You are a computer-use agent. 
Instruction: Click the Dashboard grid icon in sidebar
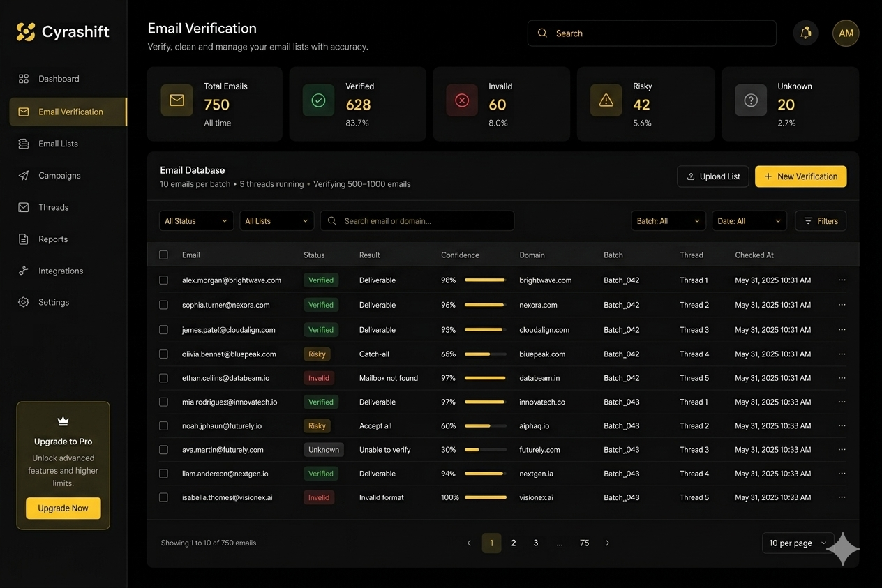point(24,79)
